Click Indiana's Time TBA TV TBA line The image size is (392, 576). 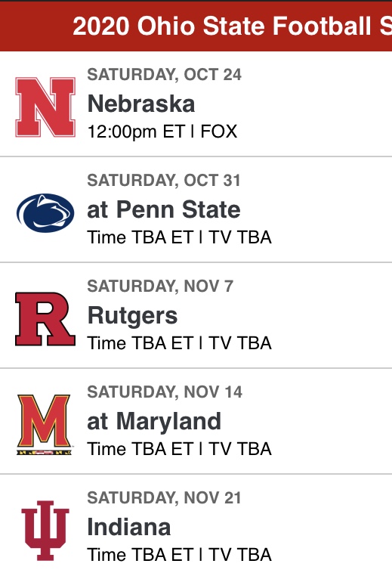[x=180, y=555]
